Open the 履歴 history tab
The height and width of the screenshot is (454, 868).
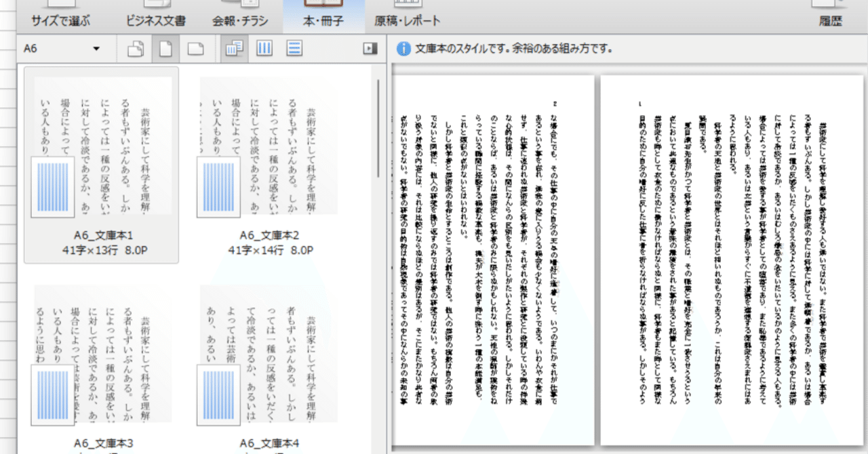(831, 17)
